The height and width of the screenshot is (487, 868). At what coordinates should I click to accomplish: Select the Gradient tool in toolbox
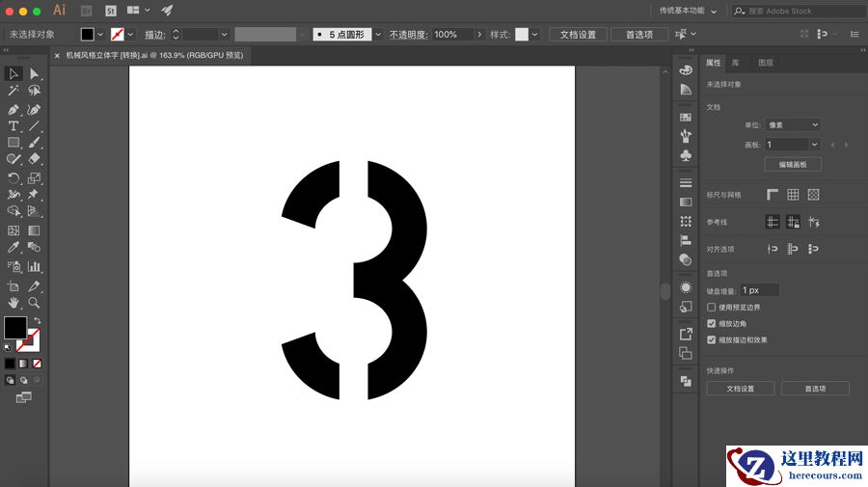[x=35, y=230]
